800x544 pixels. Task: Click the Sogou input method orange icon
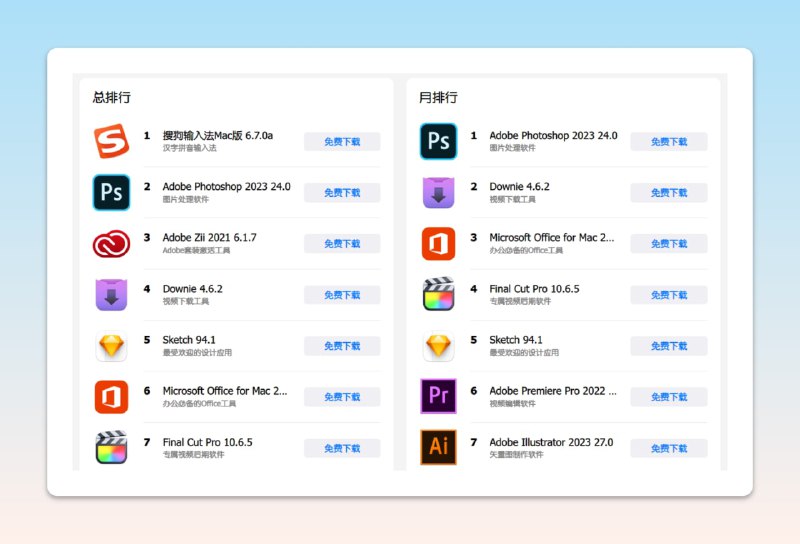point(112,141)
